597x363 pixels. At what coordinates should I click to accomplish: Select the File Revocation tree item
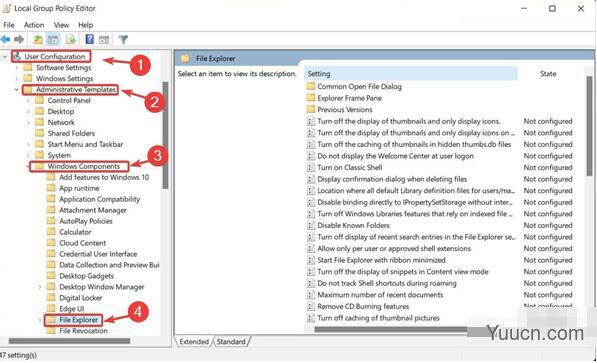(83, 331)
